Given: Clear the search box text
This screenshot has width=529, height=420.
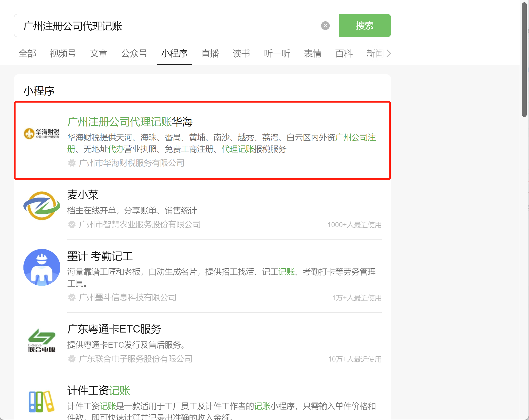Looking at the screenshot, I should coord(325,26).
